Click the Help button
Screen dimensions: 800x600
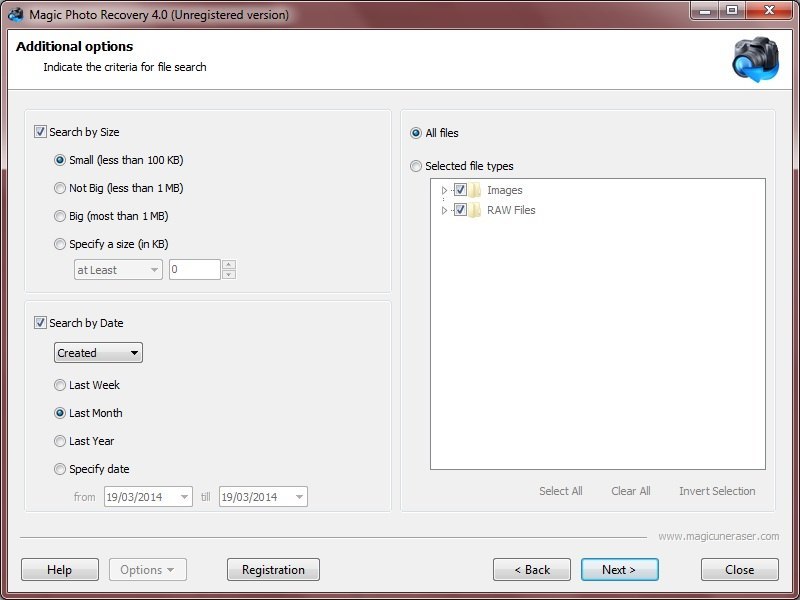pyautogui.click(x=60, y=570)
